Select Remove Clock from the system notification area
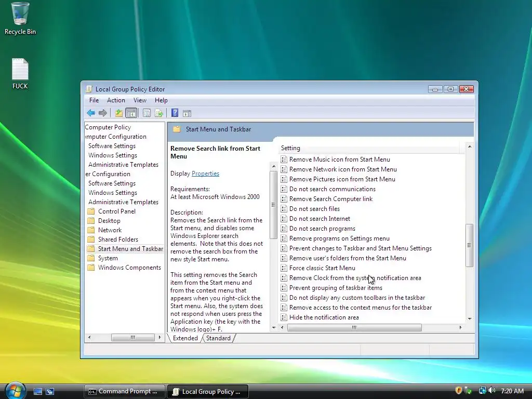 [355, 278]
